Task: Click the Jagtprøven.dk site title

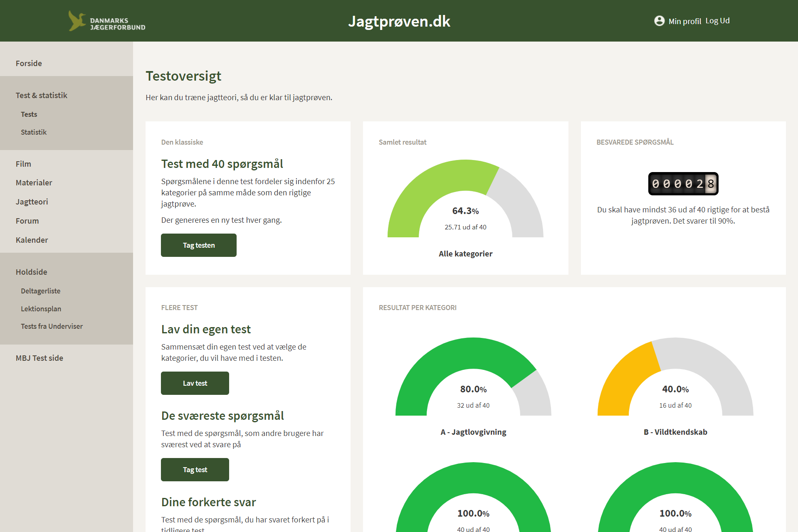Action: tap(399, 21)
